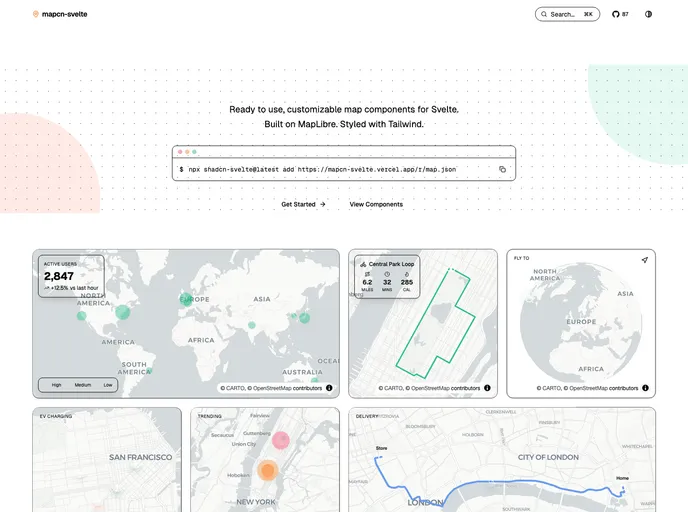Click the 285 cal stat

[407, 282]
